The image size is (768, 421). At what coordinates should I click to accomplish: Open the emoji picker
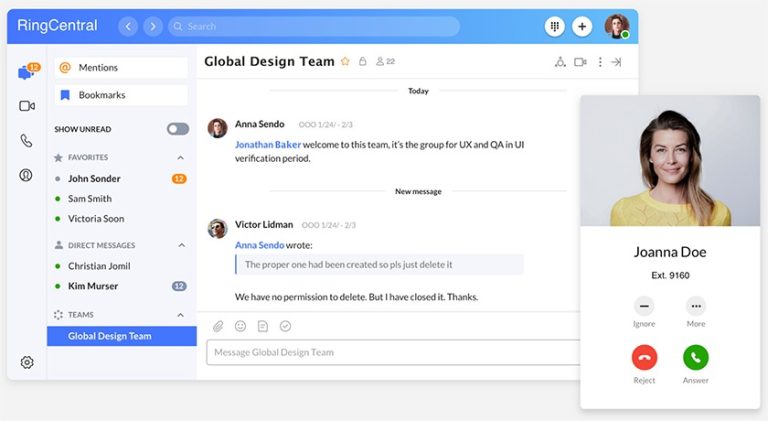[x=240, y=326]
